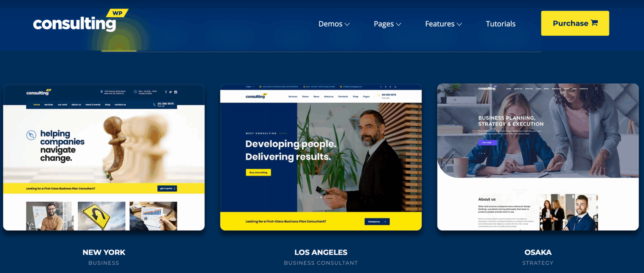Viewport: 644px width, 273px height.
Task: Open the Pages dropdown menu
Action: 387,24
